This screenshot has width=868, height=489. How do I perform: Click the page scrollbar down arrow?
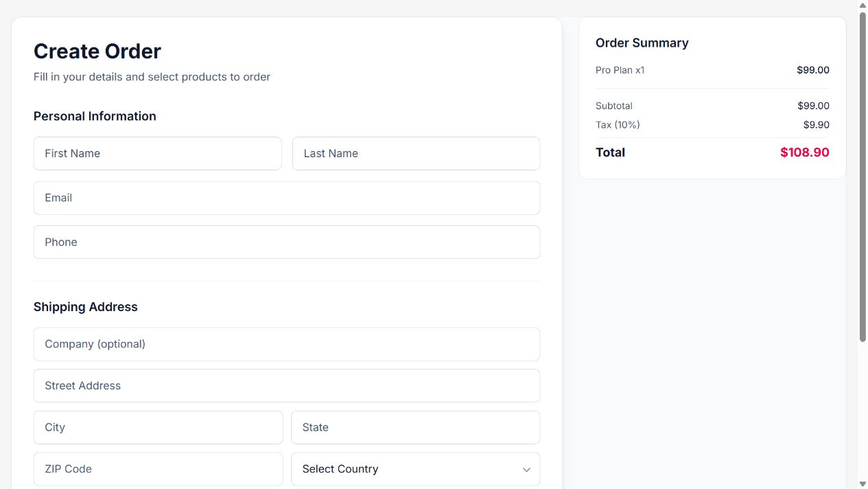pyautogui.click(x=863, y=484)
